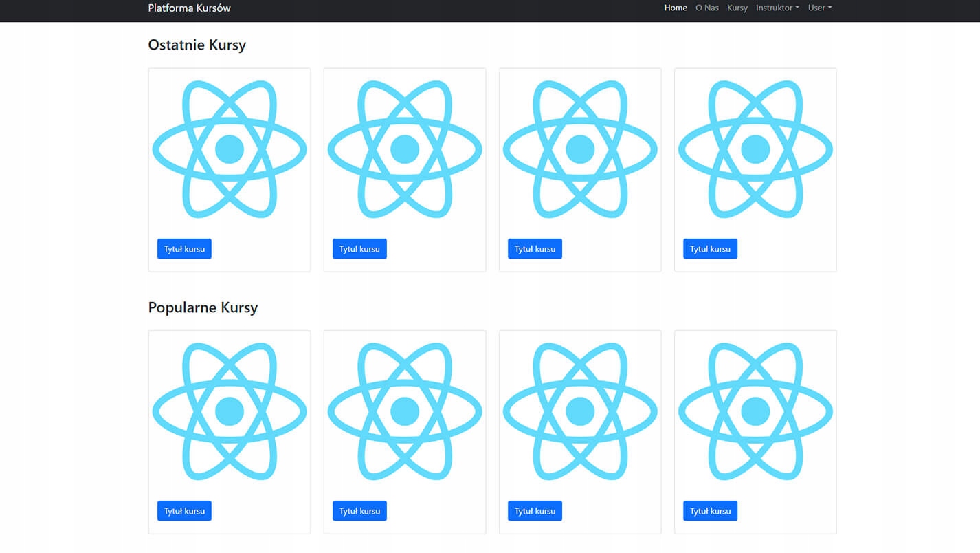Click the Ostatnie Kursy heading
Screen dimensions: 980x553
tap(197, 45)
